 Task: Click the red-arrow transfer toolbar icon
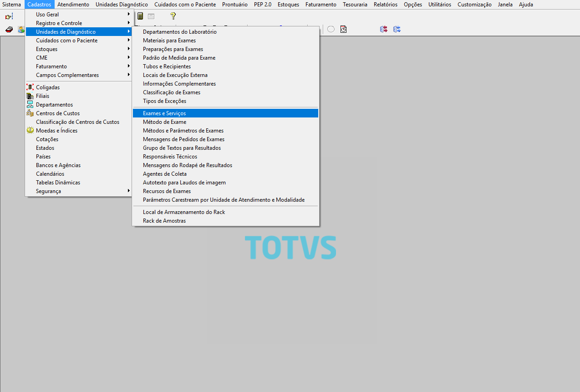click(x=384, y=29)
